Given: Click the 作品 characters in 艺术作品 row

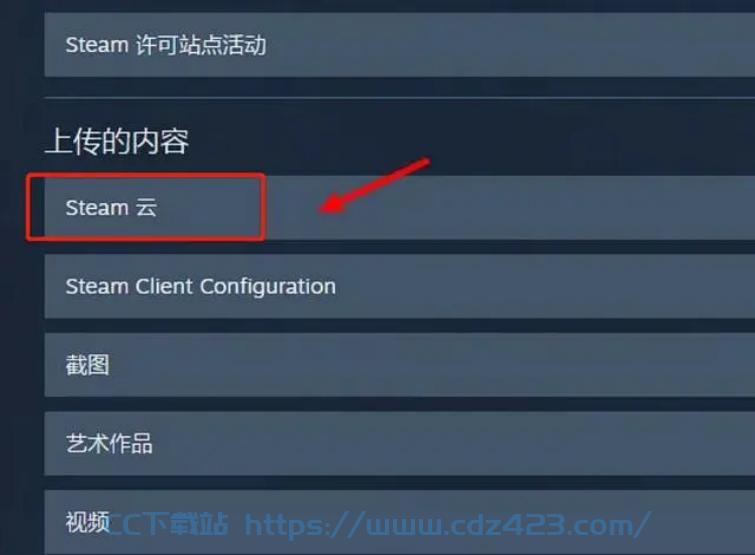Looking at the screenshot, I should tap(131, 443).
